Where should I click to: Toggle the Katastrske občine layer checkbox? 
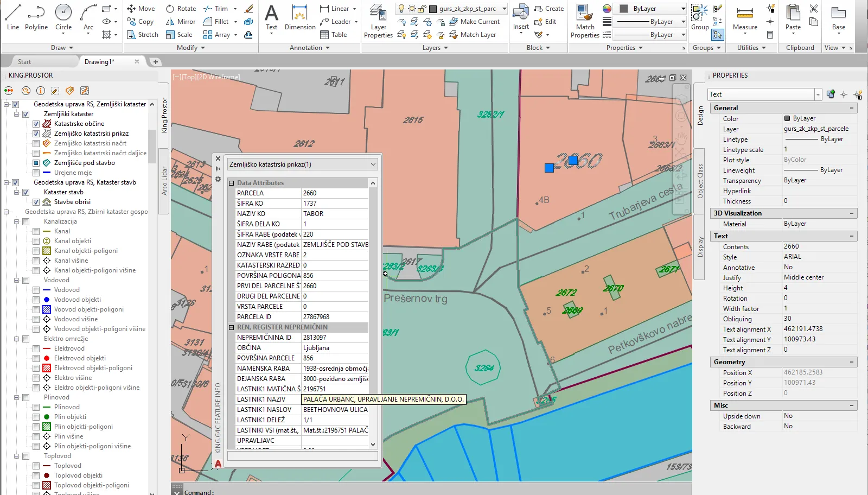[x=36, y=124]
